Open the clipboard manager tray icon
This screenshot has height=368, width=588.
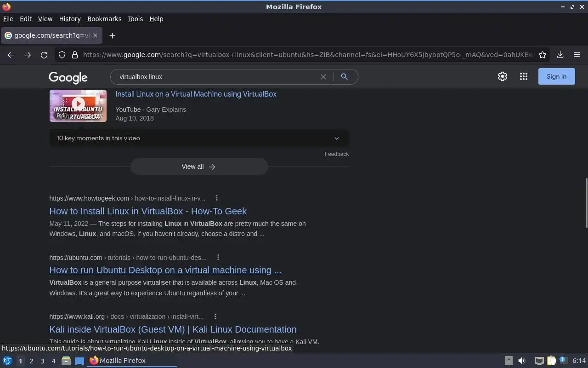coord(552,361)
